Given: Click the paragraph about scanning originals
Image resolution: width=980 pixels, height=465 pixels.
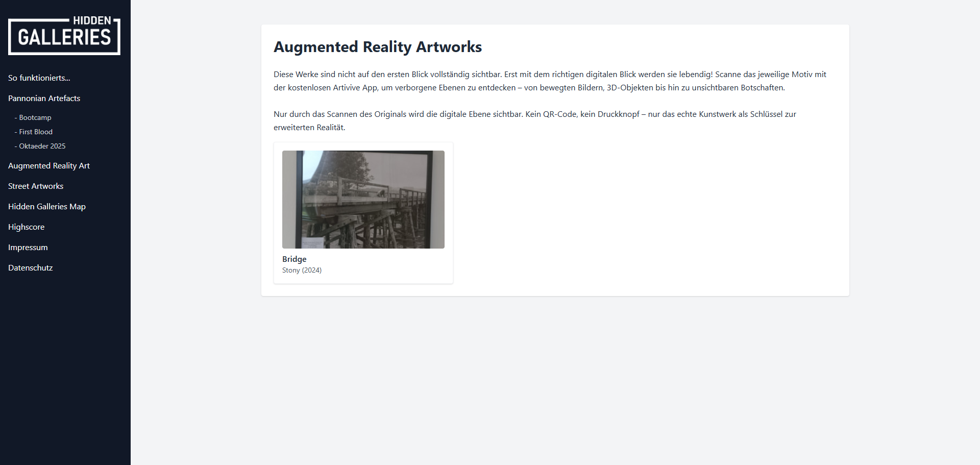Looking at the screenshot, I should (x=535, y=121).
